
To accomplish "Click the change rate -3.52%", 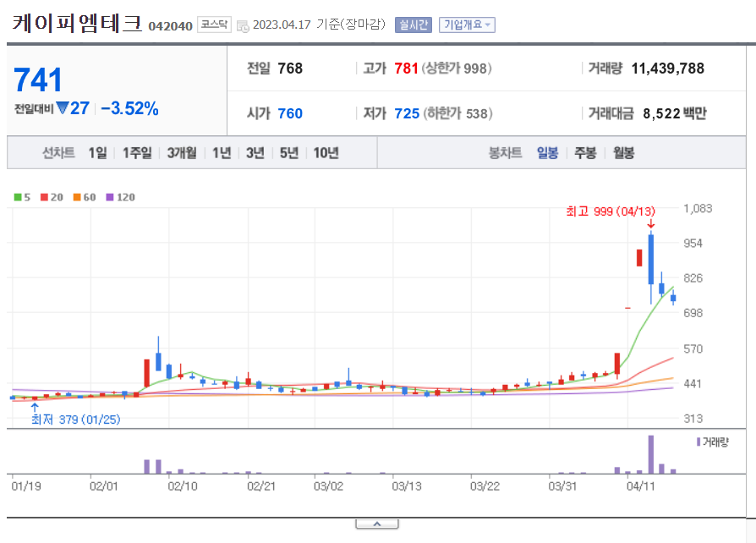I will coord(129,108).
